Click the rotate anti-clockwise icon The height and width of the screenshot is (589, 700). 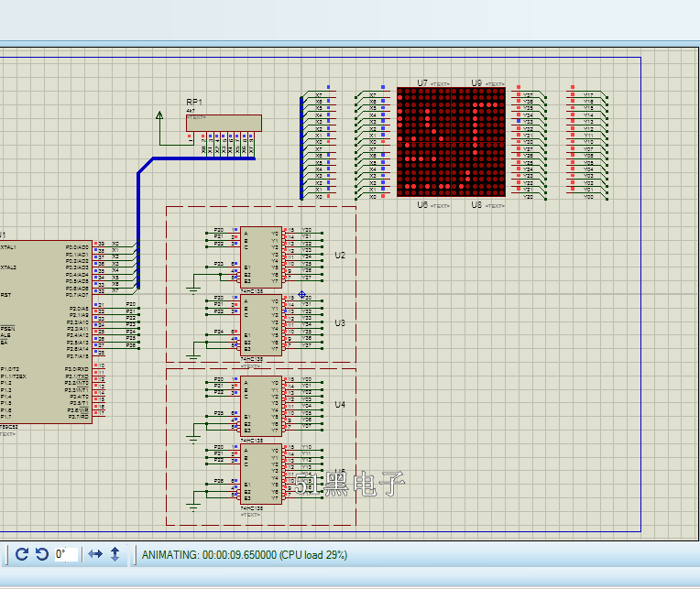[x=42, y=554]
